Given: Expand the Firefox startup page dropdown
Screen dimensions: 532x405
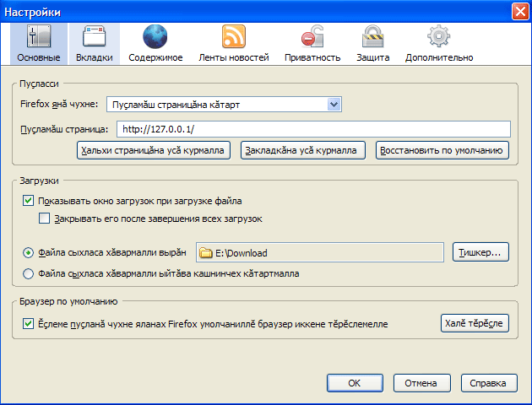Looking at the screenshot, I should [x=334, y=105].
